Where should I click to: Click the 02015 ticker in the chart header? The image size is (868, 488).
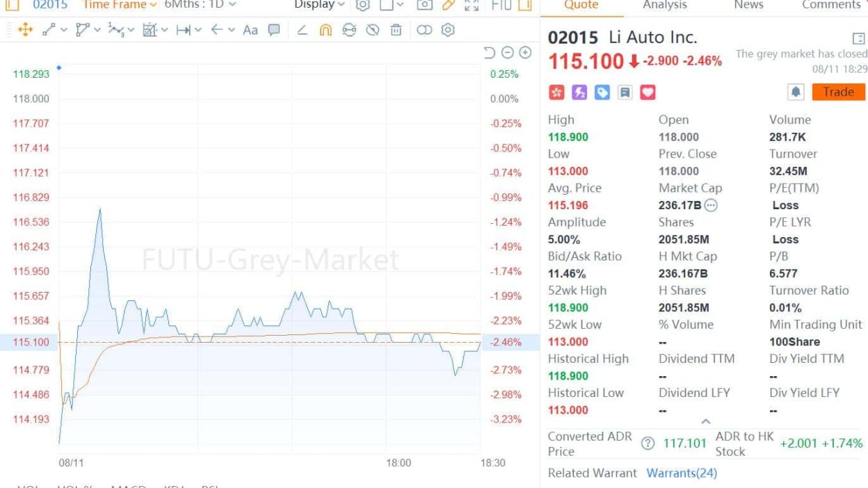(51, 5)
